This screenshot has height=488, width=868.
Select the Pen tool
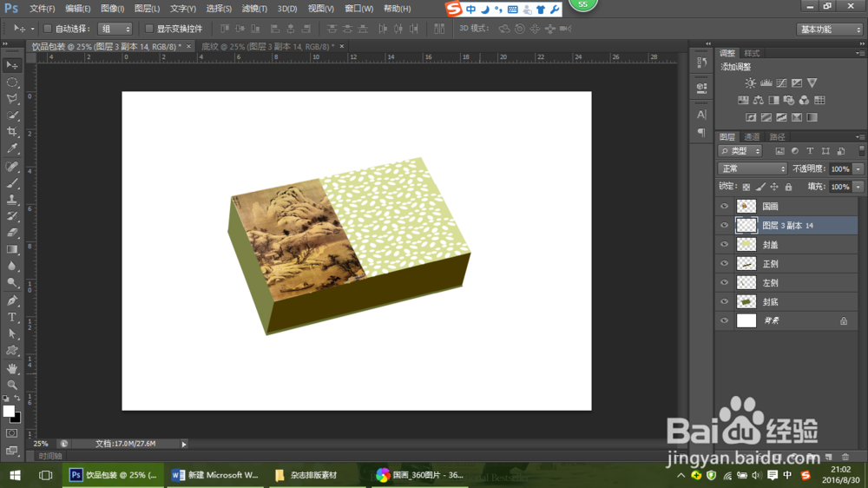11,300
